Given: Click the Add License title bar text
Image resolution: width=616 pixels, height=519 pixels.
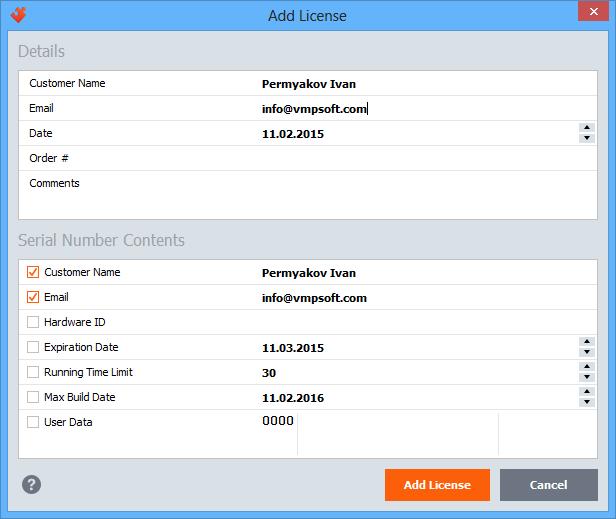Looking at the screenshot, I should pyautogui.click(x=308, y=16).
